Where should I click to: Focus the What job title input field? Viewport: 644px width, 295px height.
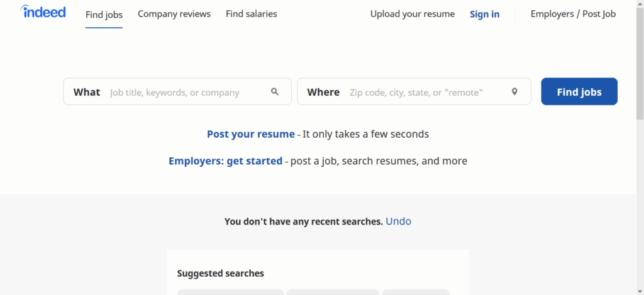click(186, 92)
